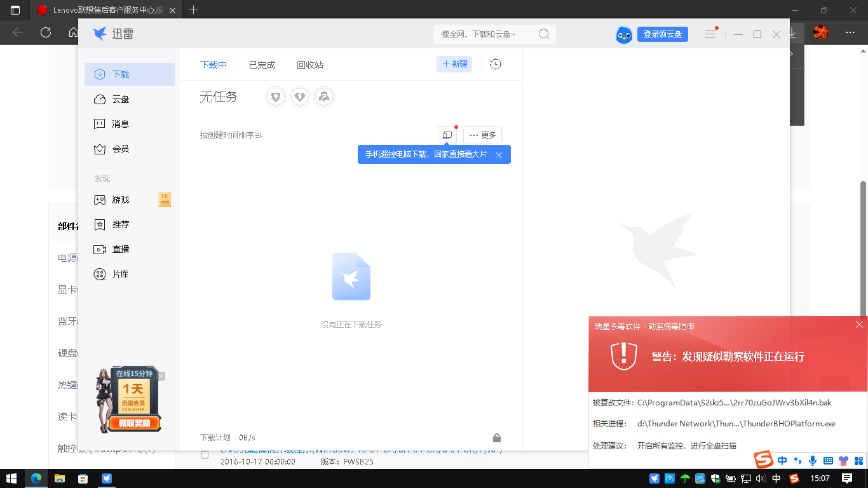
Task: Click the Sogou S logo on IME bar
Action: coord(763,459)
